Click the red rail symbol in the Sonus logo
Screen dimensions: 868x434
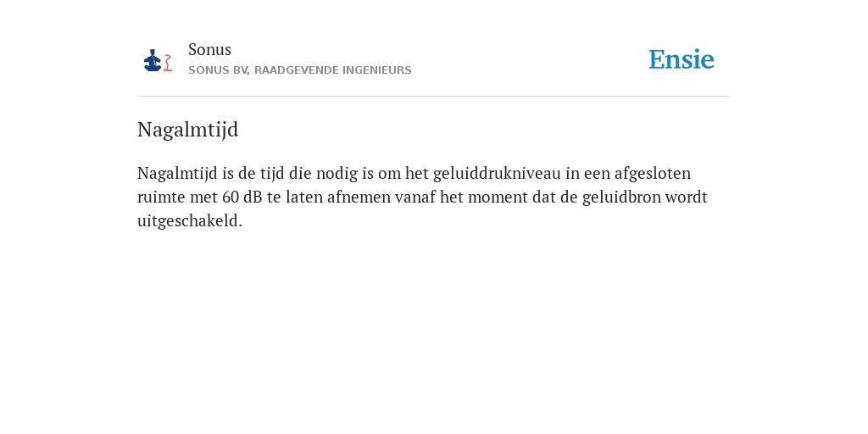[168, 63]
